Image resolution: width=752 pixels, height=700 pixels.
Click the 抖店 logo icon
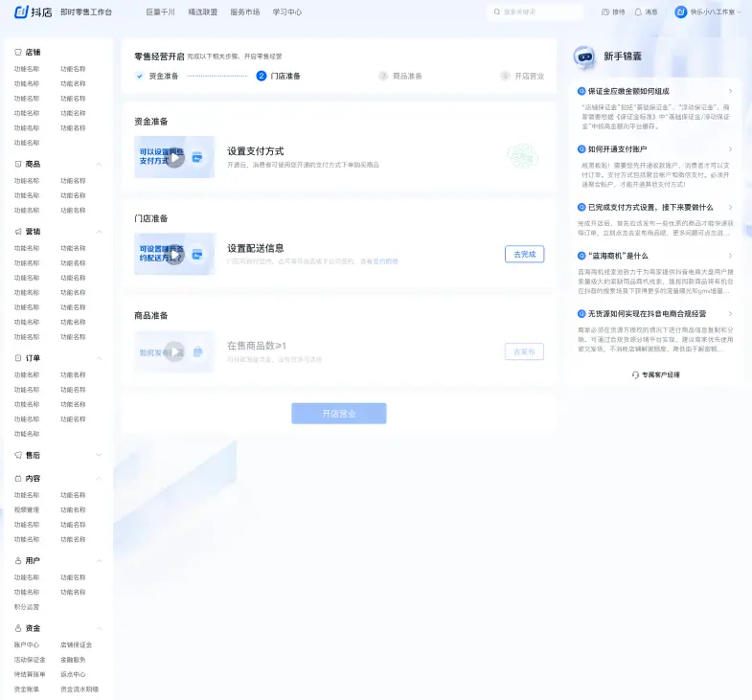[21, 12]
